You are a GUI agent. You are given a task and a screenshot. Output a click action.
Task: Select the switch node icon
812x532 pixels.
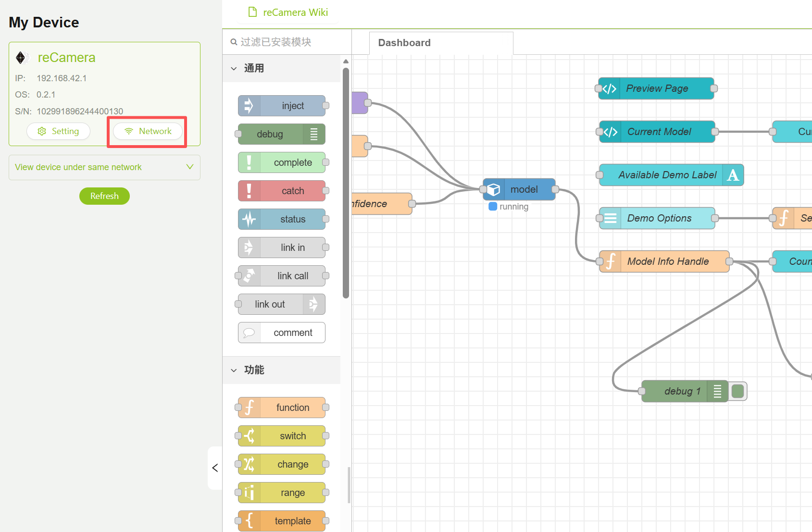249,436
